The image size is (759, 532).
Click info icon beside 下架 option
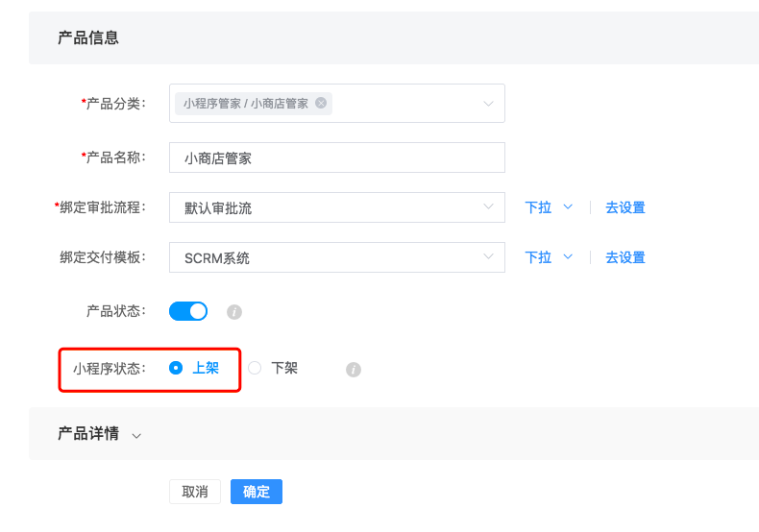point(354,370)
